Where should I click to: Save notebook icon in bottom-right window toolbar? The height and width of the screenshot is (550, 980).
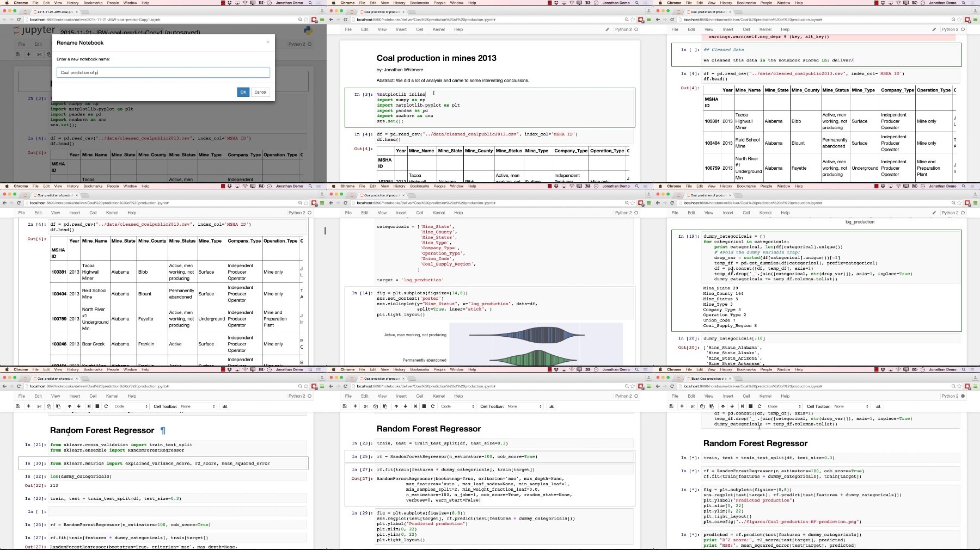point(671,406)
